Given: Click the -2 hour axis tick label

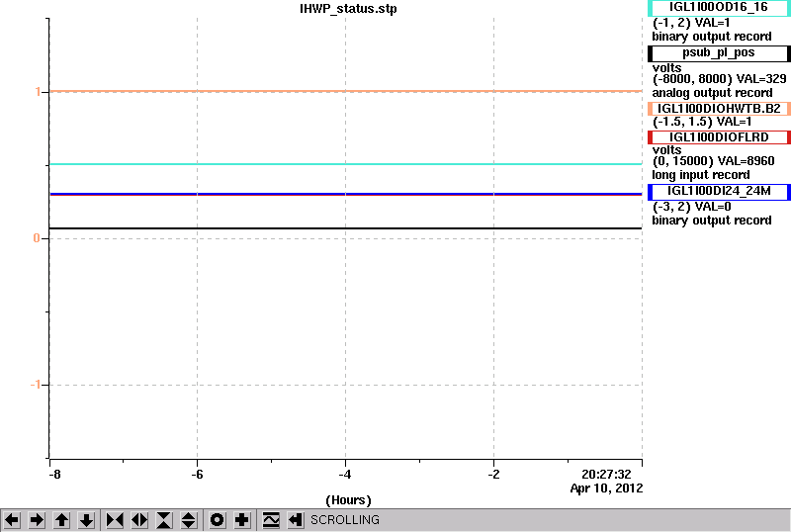Looking at the screenshot, I should [x=493, y=475].
